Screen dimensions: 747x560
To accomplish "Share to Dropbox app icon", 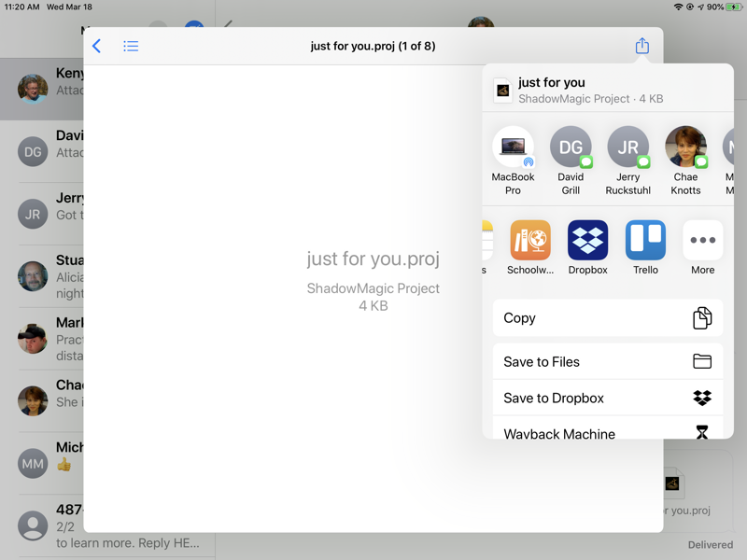I will click(588, 241).
